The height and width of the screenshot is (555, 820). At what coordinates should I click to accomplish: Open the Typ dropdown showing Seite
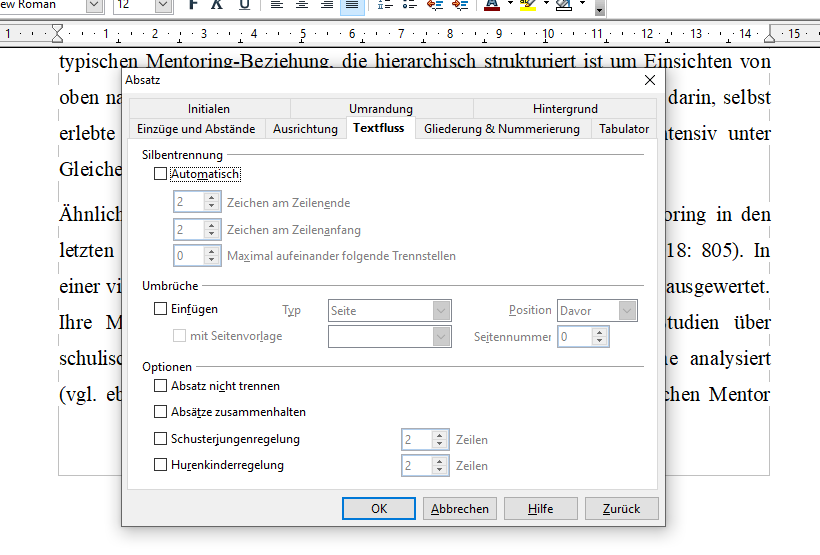coord(390,311)
